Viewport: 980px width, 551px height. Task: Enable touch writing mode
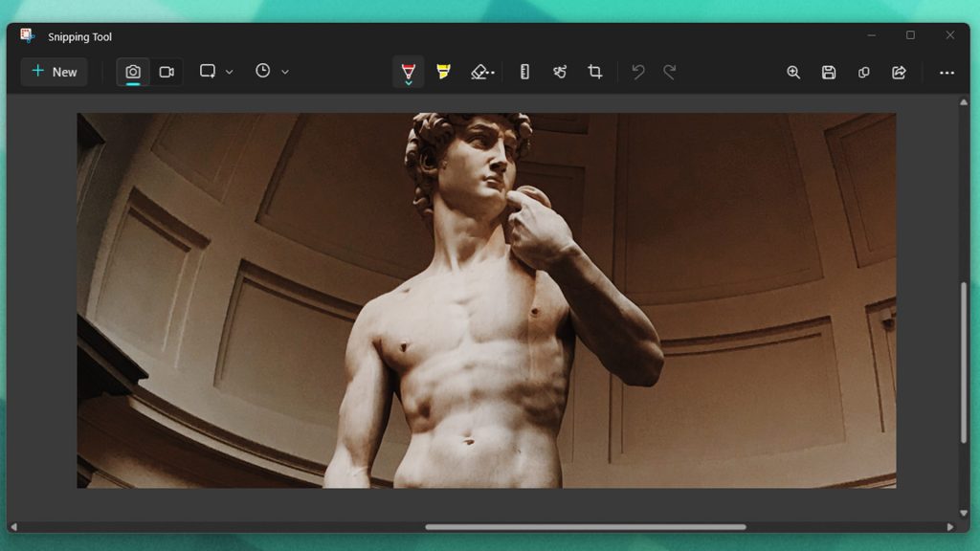(x=560, y=71)
